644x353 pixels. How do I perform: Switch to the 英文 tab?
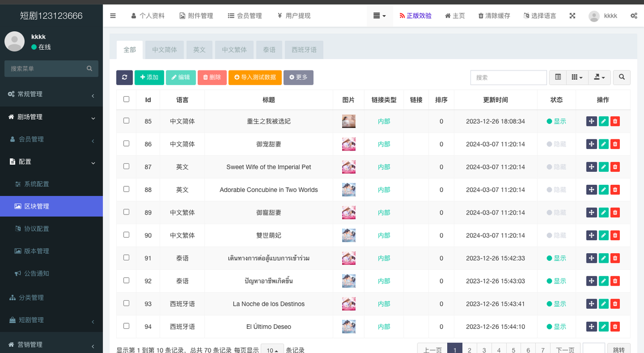click(x=200, y=50)
